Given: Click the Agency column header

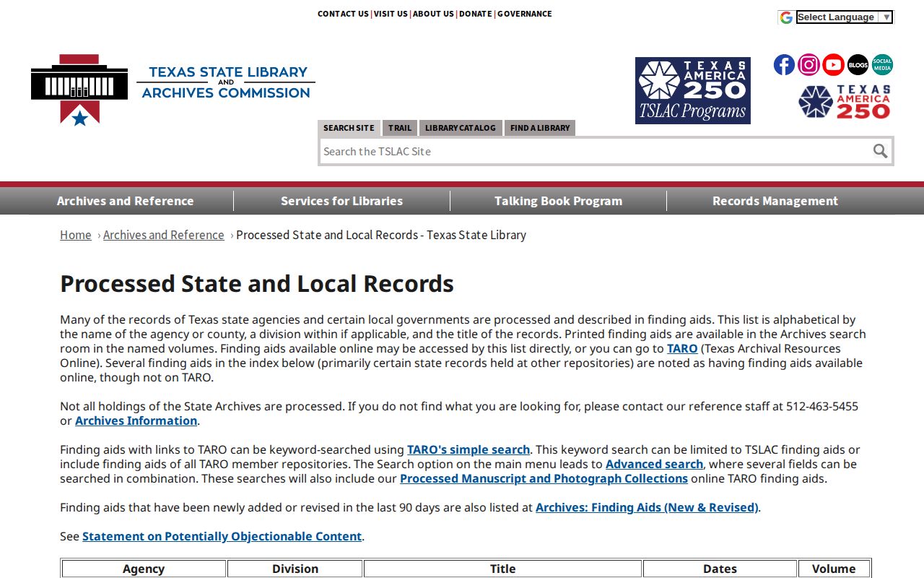Looking at the screenshot, I should pyautogui.click(x=144, y=569).
